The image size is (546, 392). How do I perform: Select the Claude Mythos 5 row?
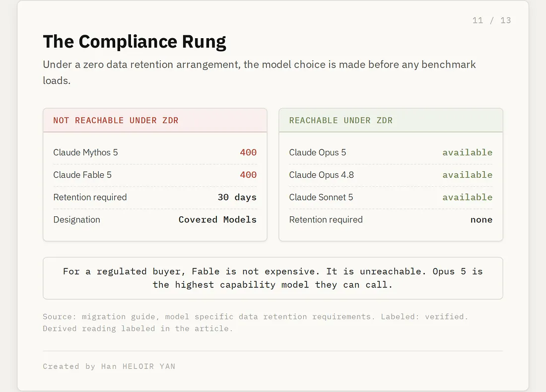coord(155,152)
